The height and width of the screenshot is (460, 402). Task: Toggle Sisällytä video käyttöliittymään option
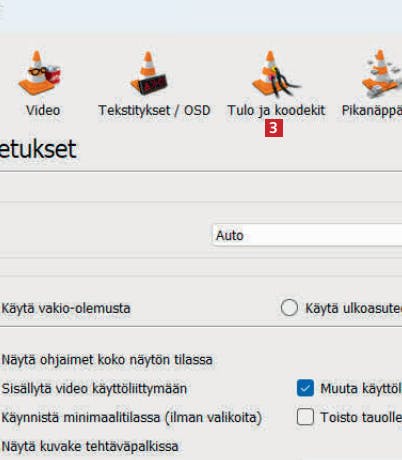click(94, 389)
